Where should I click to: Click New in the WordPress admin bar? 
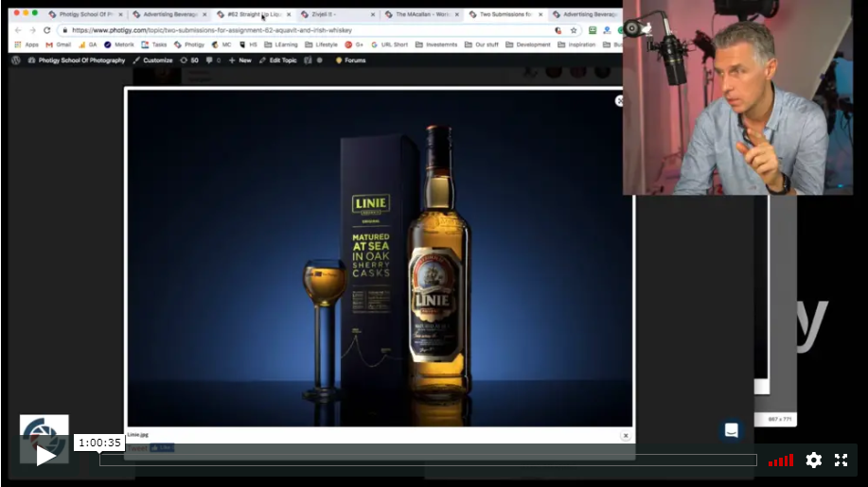pyautogui.click(x=240, y=61)
